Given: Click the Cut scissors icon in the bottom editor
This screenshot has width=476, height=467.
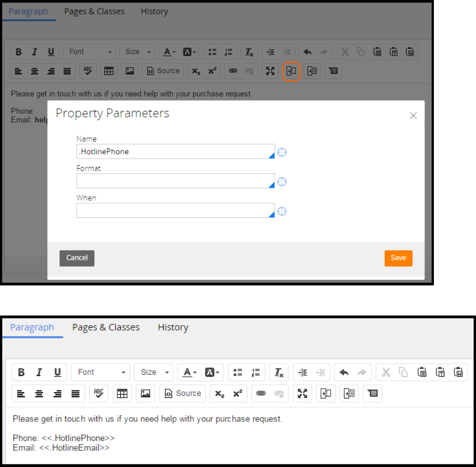Looking at the screenshot, I should coord(386,372).
